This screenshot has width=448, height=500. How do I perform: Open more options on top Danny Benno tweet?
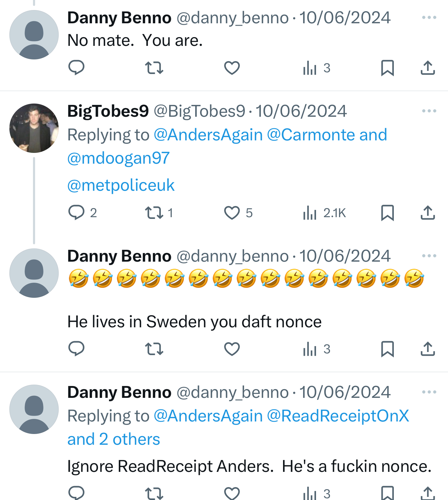pyautogui.click(x=429, y=18)
